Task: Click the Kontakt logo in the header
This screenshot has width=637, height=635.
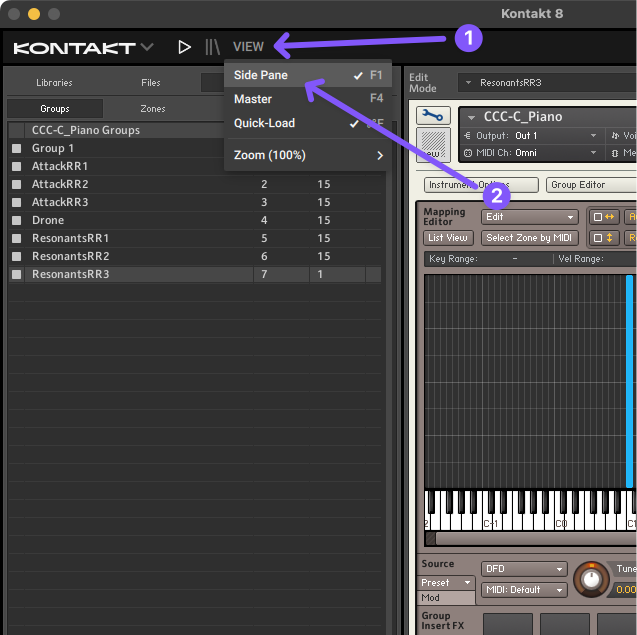Action: [x=75, y=47]
